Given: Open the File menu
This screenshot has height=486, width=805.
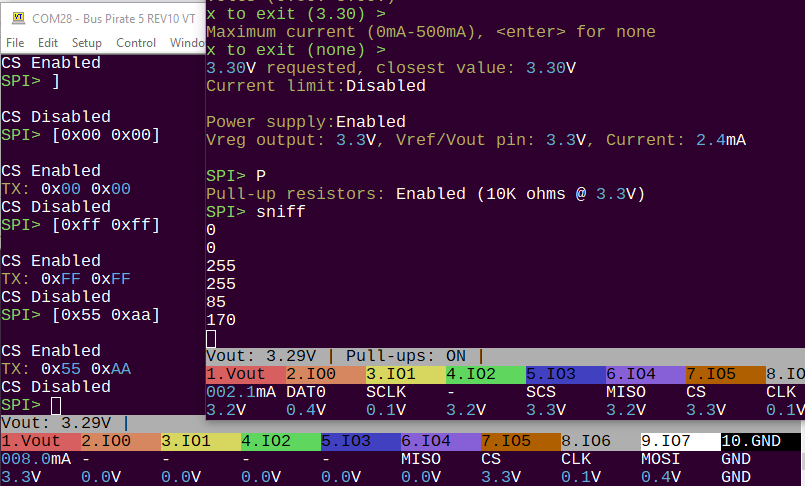Looking at the screenshot, I should [15, 43].
